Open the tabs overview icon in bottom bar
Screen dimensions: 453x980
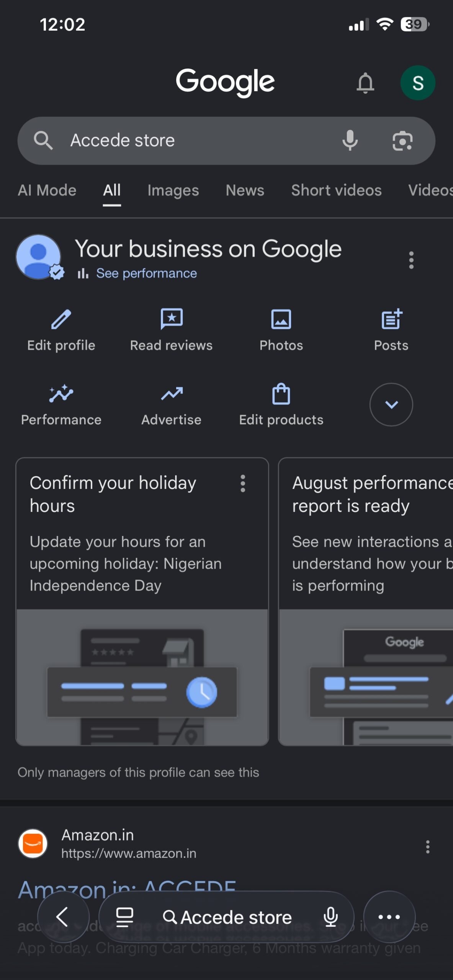(124, 917)
